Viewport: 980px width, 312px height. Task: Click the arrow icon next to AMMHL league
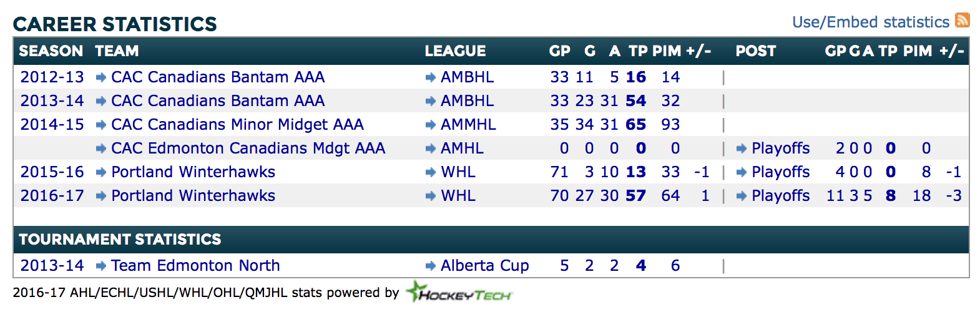pos(430,125)
